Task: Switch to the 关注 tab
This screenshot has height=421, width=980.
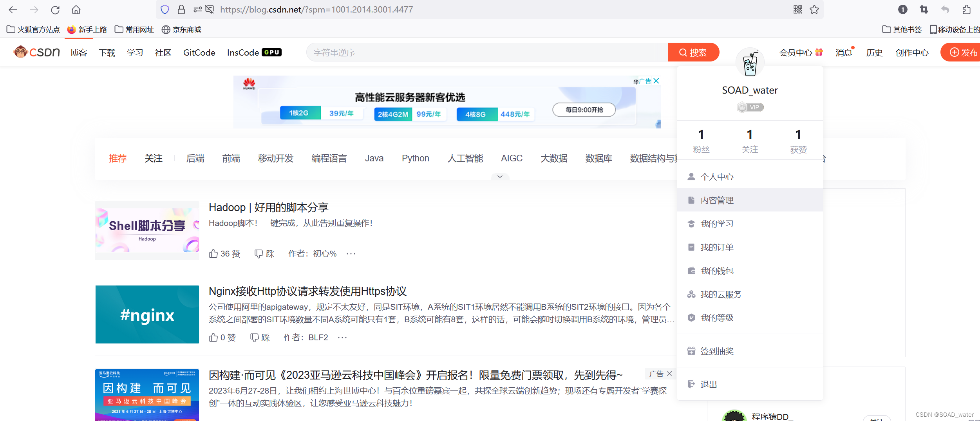Action: 154,158
